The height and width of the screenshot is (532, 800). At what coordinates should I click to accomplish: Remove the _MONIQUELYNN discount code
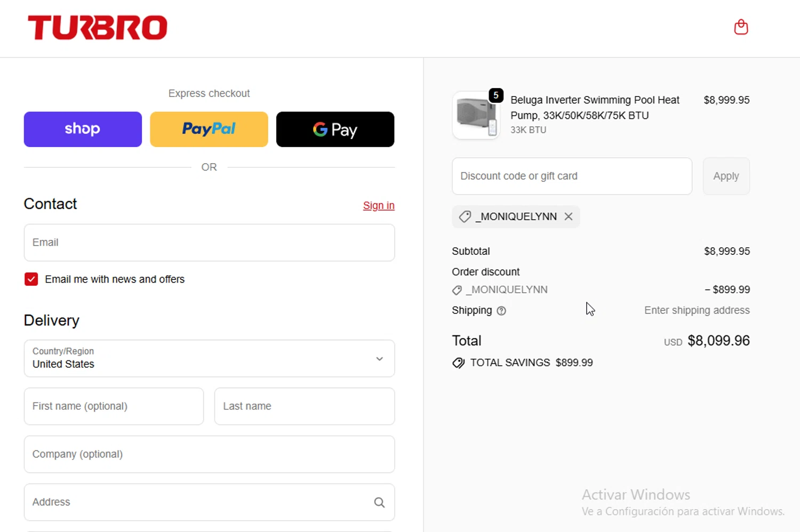(569, 216)
